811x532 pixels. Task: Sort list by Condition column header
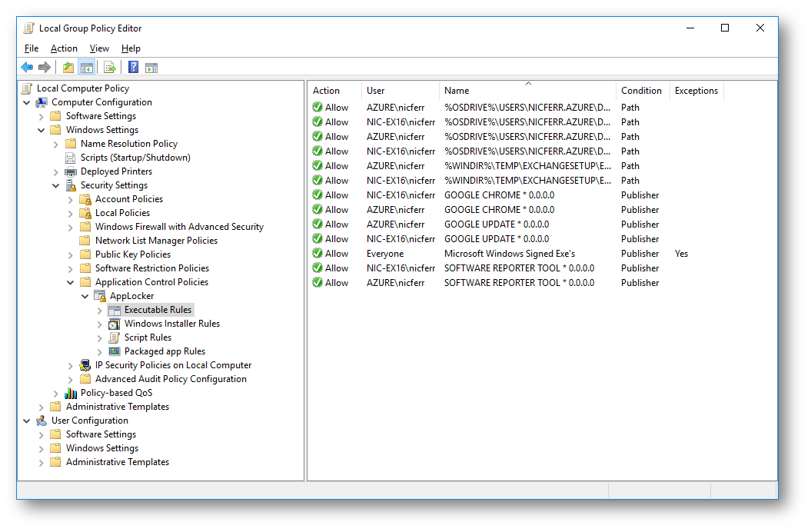[641, 91]
